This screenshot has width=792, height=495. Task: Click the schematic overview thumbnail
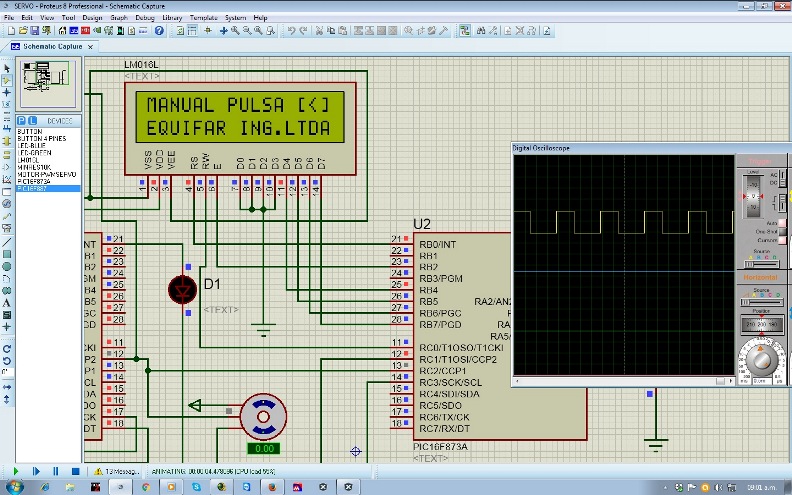tap(48, 83)
